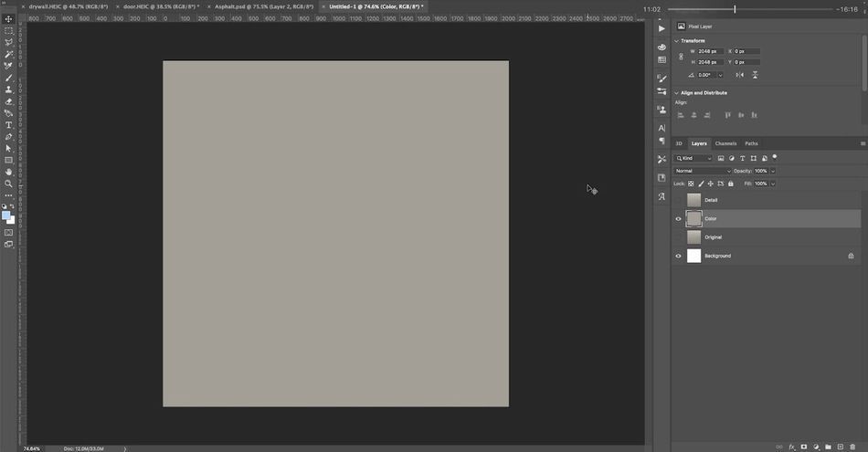Toggle Lock transparent pixels
The height and width of the screenshot is (452, 868).
click(691, 184)
